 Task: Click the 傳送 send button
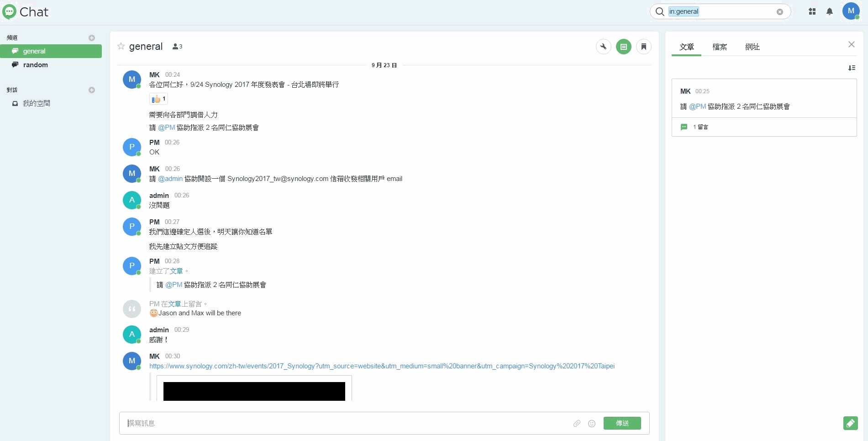click(622, 423)
